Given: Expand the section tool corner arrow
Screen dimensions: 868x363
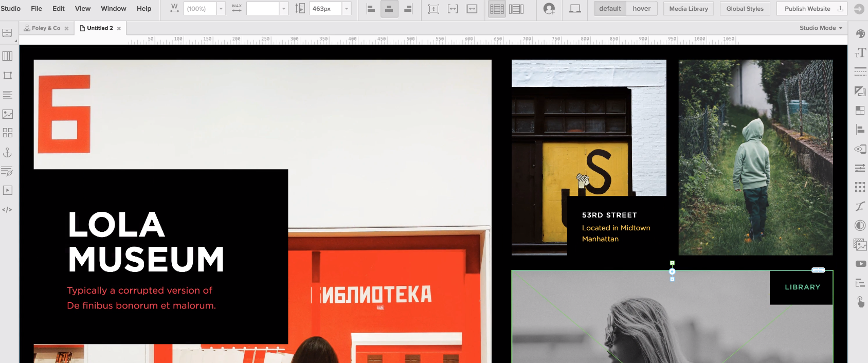Looking at the screenshot, I should [x=15, y=41].
